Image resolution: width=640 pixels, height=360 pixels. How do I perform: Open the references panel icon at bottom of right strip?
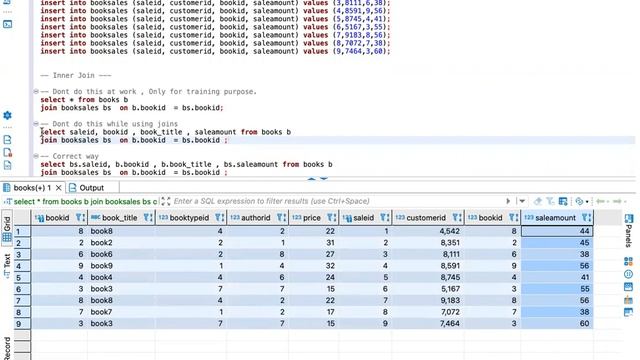(x=629, y=313)
